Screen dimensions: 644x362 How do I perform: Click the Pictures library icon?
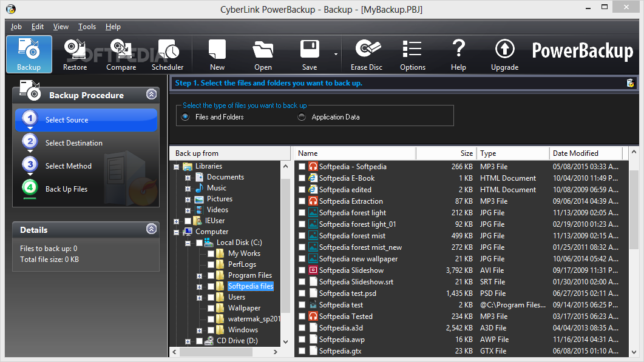pyautogui.click(x=199, y=199)
